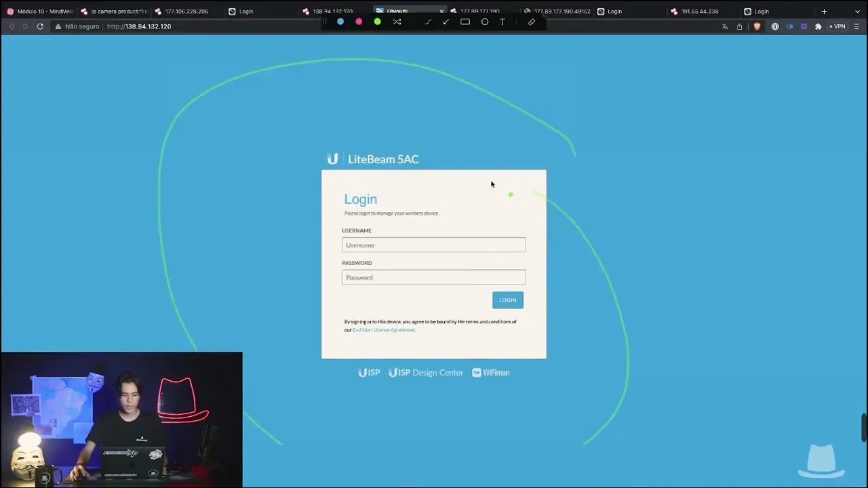868x488 pixels.
Task: Reload the page with the refresh icon
Action: [40, 26]
